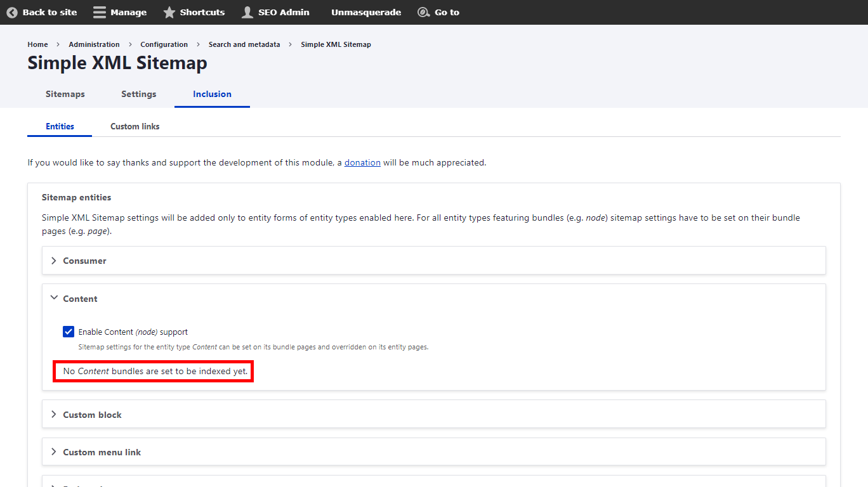Switch to the Sitemaps tab

click(x=65, y=94)
